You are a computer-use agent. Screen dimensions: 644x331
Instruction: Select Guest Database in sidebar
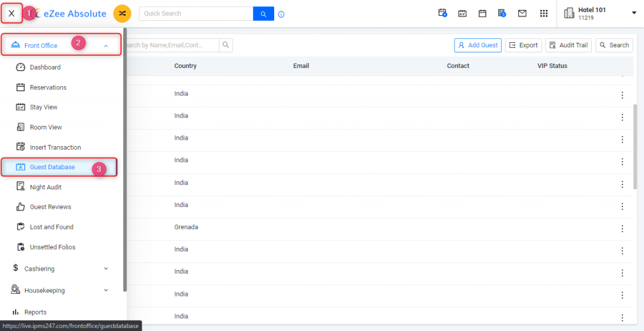[59, 167]
